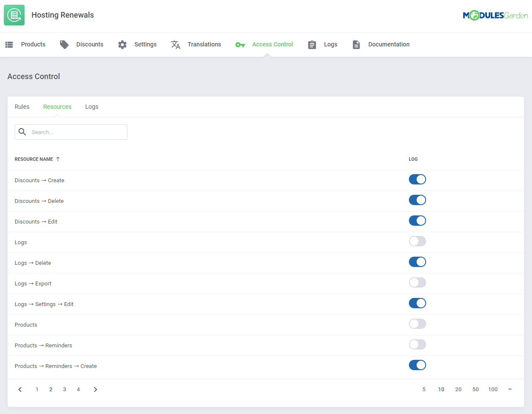Click the Hosting Renewals app logo icon

pos(14,15)
